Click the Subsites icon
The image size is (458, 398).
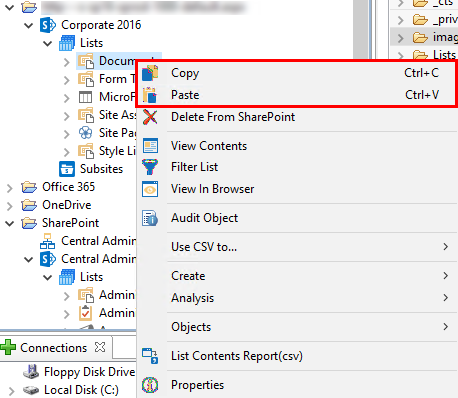(x=67, y=169)
